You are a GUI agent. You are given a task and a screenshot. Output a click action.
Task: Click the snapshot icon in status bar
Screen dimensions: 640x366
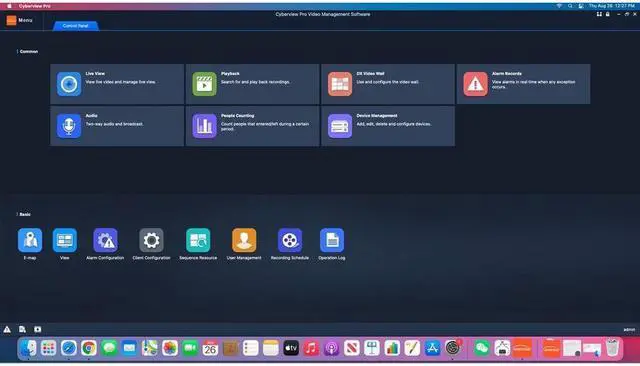pyautogui.click(x=38, y=329)
